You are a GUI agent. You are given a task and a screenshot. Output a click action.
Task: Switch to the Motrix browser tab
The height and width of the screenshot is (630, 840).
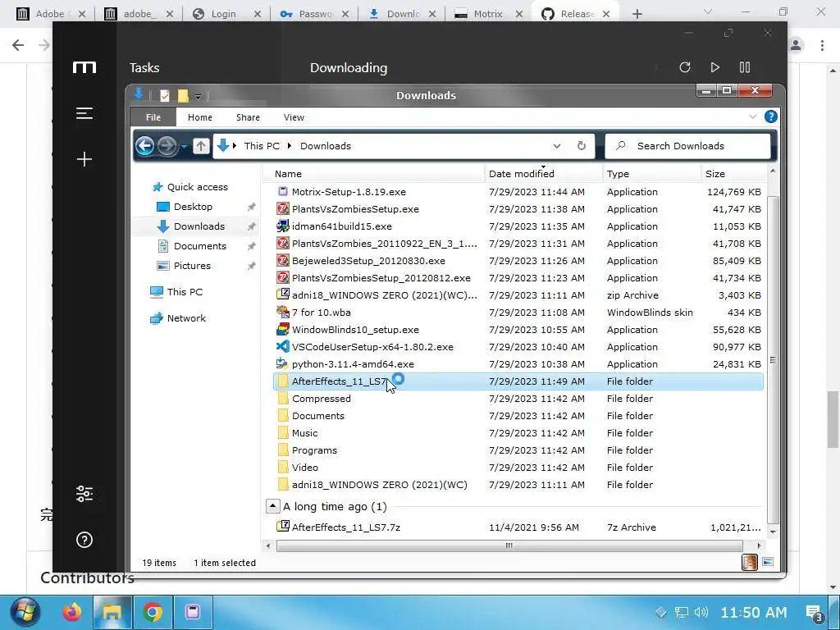488,14
